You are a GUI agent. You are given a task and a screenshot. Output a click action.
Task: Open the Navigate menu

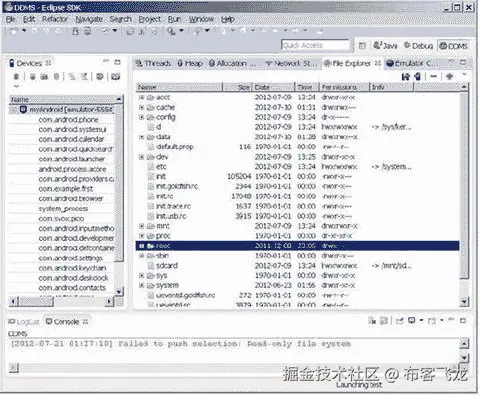[x=89, y=19]
